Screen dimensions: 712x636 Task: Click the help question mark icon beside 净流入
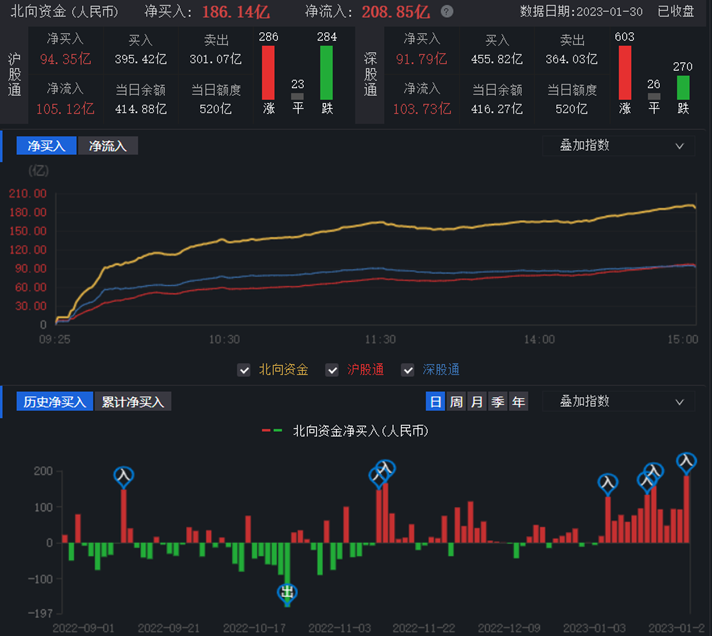tap(446, 12)
